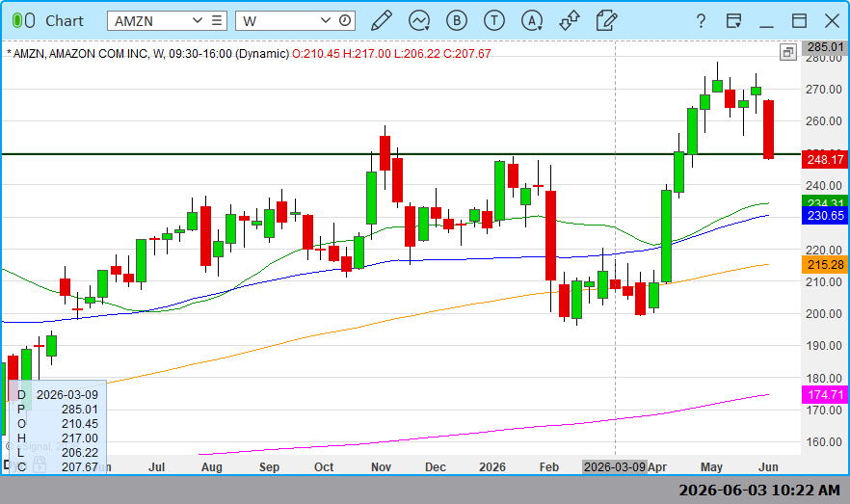Screen dimensions: 850x504
Task: Click the Apr label on time axis
Action: coord(657,466)
